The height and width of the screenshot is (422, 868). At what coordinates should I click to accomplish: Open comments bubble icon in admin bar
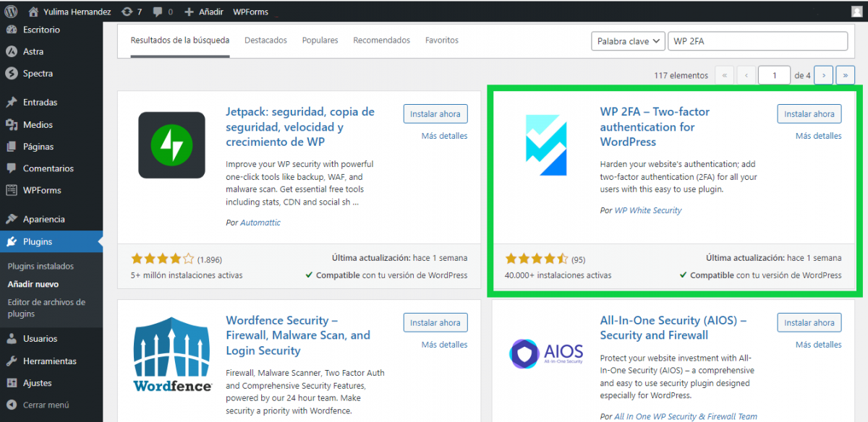pyautogui.click(x=162, y=12)
